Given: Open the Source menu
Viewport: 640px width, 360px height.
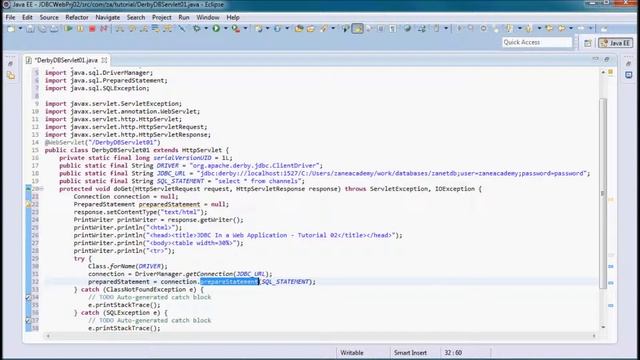Looking at the screenshot, I should click(x=49, y=17).
